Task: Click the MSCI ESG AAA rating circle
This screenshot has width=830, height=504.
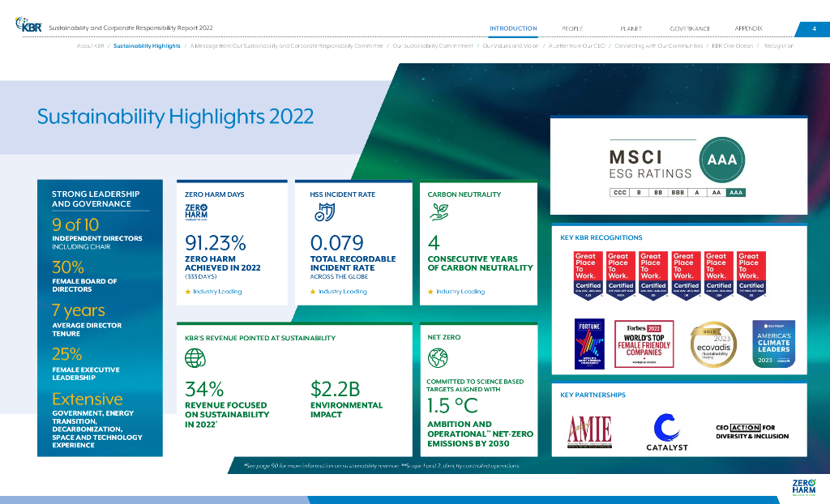Action: click(721, 160)
